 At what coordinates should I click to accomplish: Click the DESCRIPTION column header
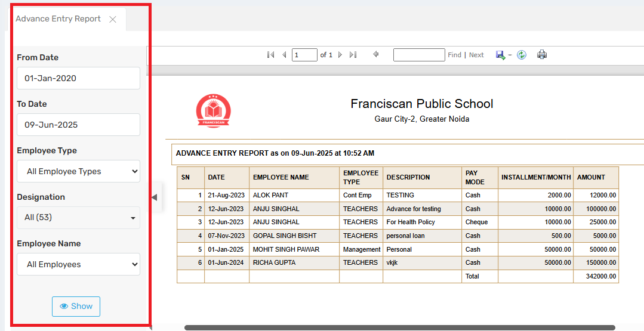click(x=422, y=178)
